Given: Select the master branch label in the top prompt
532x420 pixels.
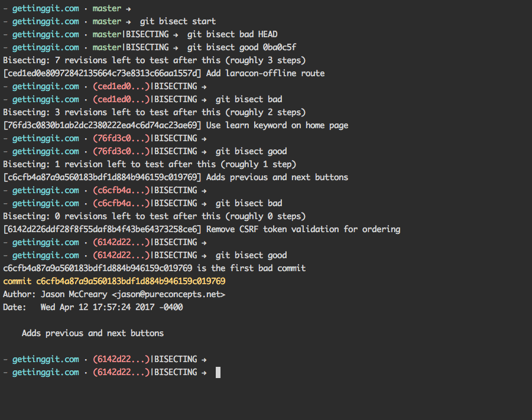Looking at the screenshot, I should coord(106,8).
